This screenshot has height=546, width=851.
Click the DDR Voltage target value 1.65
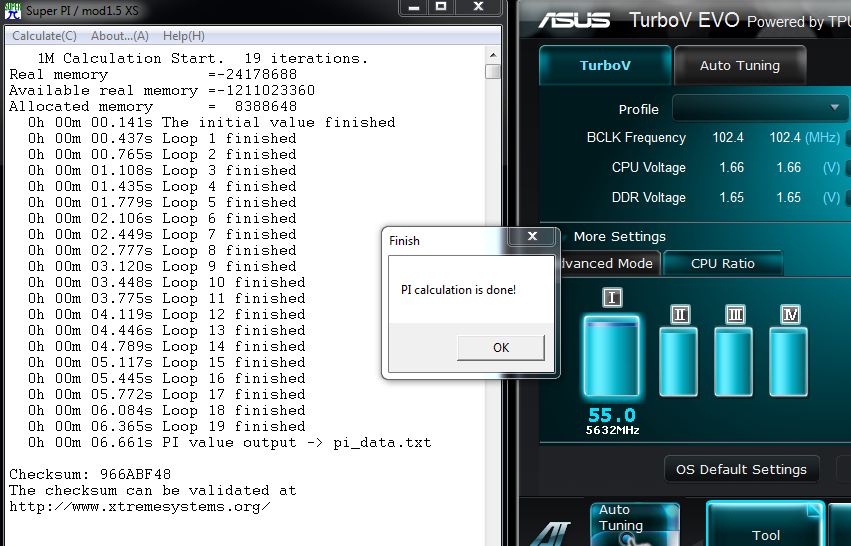pyautogui.click(x=789, y=197)
